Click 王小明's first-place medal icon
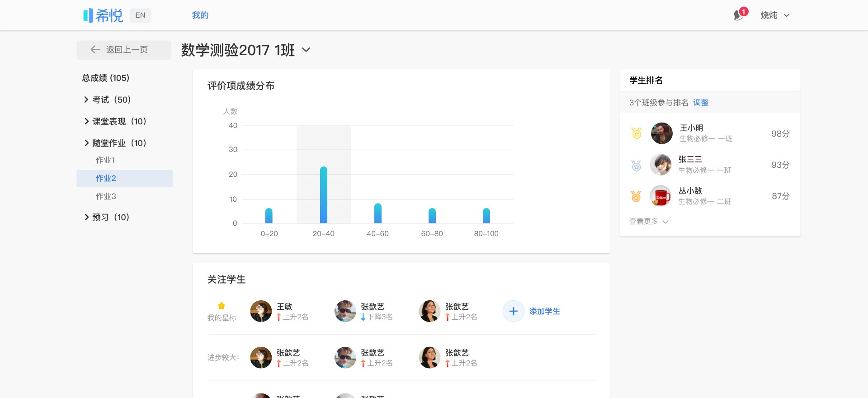The image size is (868, 398). (x=637, y=133)
